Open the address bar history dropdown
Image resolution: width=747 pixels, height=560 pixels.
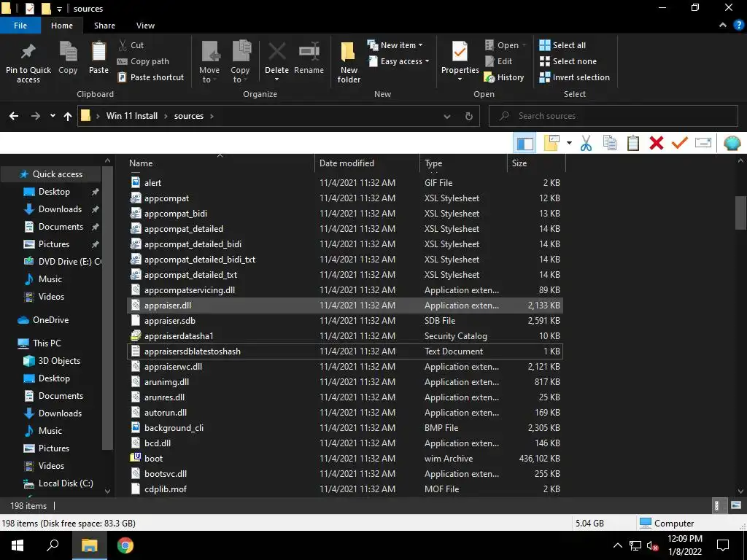[447, 116]
